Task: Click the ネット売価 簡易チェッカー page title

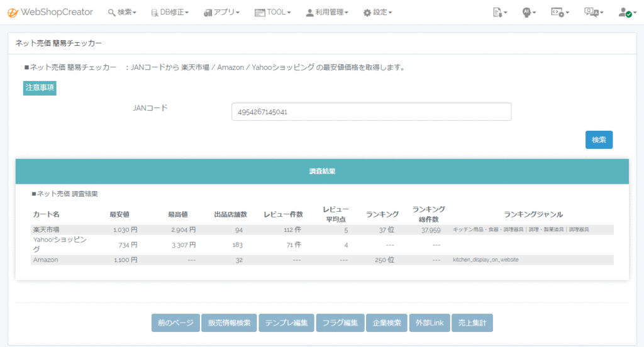Action: (58, 43)
